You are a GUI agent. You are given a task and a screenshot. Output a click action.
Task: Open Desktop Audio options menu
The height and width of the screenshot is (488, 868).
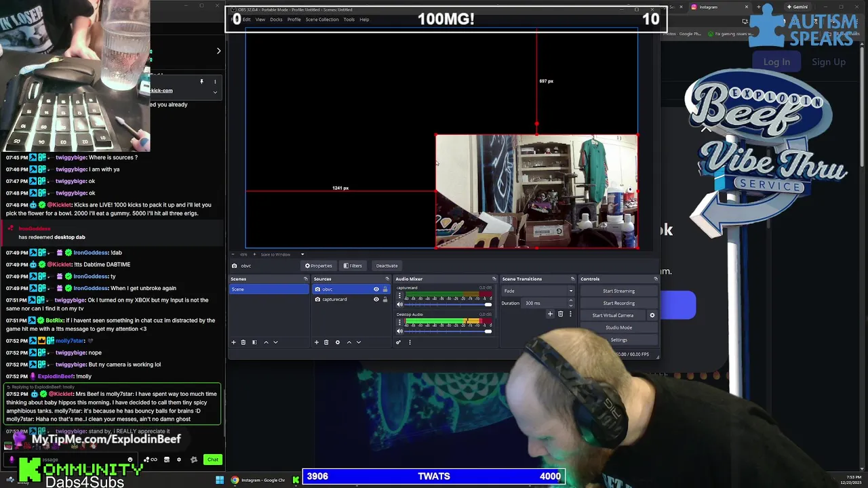pyautogui.click(x=399, y=322)
